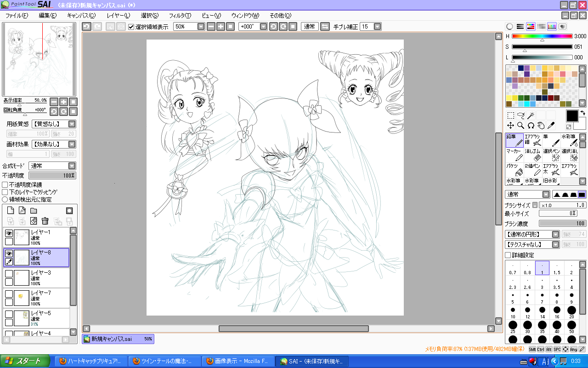The height and width of the screenshot is (368, 588).
Task: Open the キャンバス menu
Action: click(x=81, y=15)
